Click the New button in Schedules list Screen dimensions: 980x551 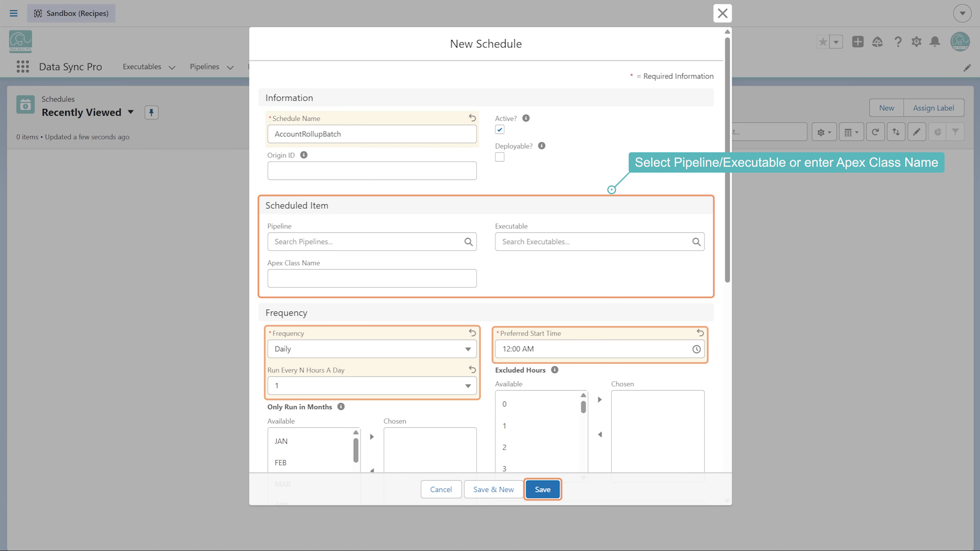(886, 108)
